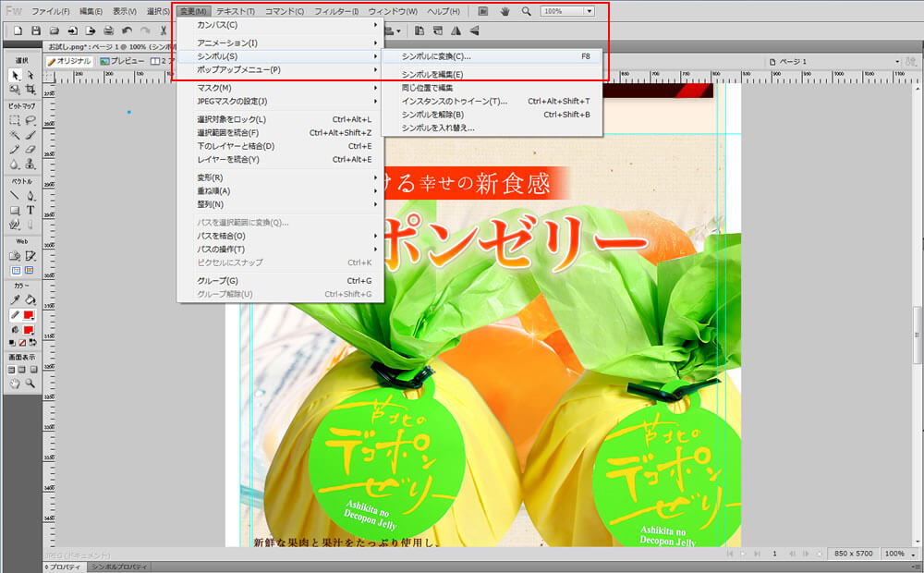924x573 pixels.
Task: Select the Zoom magnifier tool in tools panel
Action: click(x=30, y=383)
